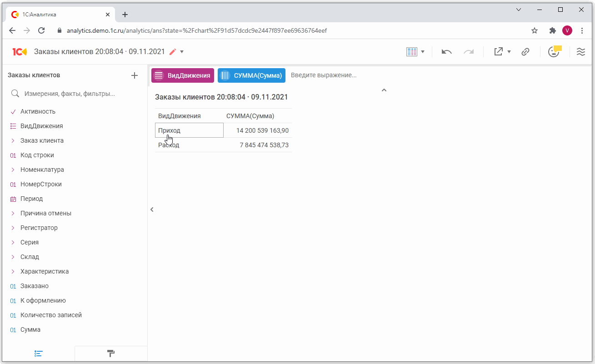
Task: Switch to the paint roller format tab
Action: 110,354
